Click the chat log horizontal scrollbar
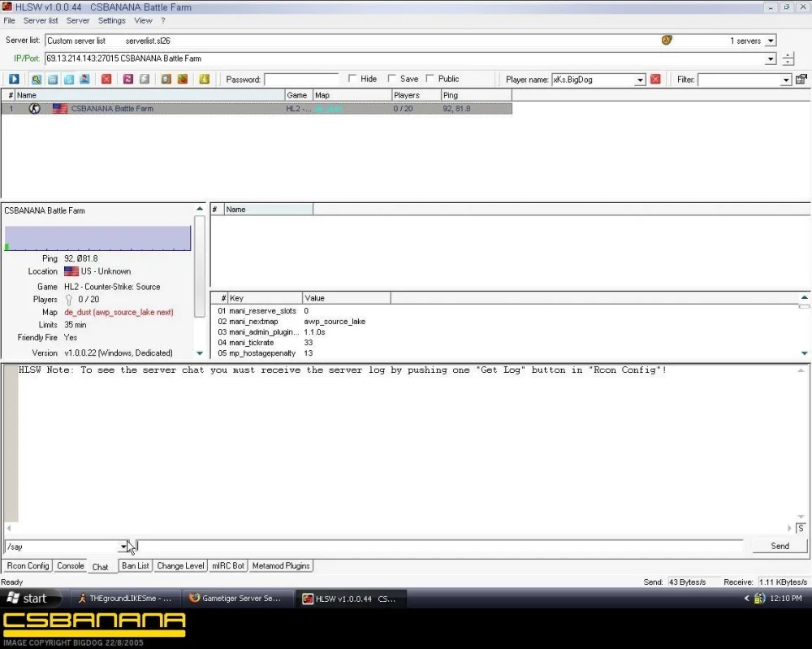Image resolution: width=812 pixels, height=649 pixels. [399, 528]
